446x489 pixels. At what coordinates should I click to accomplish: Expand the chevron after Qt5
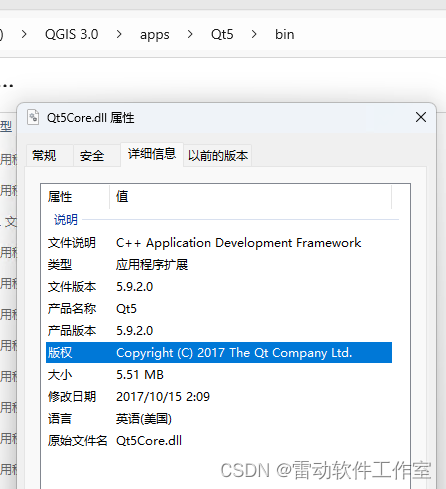(x=254, y=34)
